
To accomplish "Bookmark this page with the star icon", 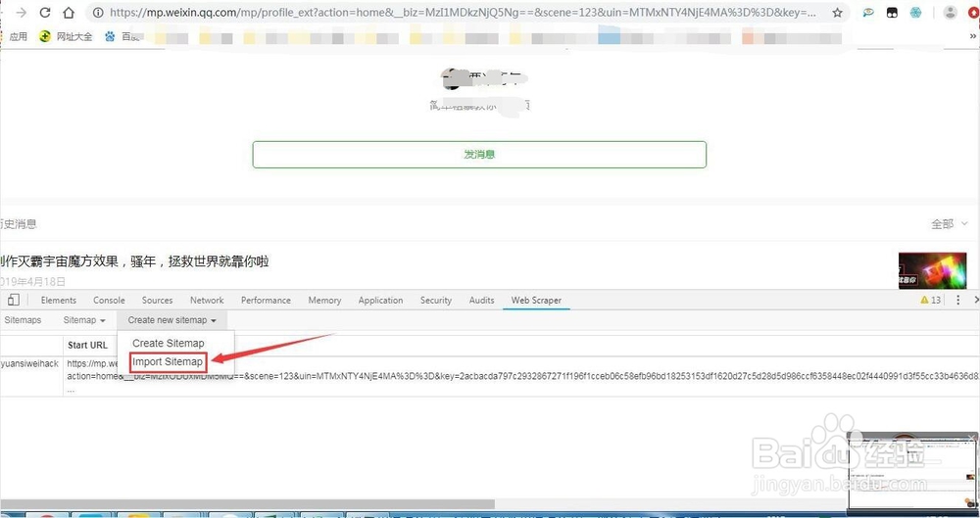I will tap(837, 13).
